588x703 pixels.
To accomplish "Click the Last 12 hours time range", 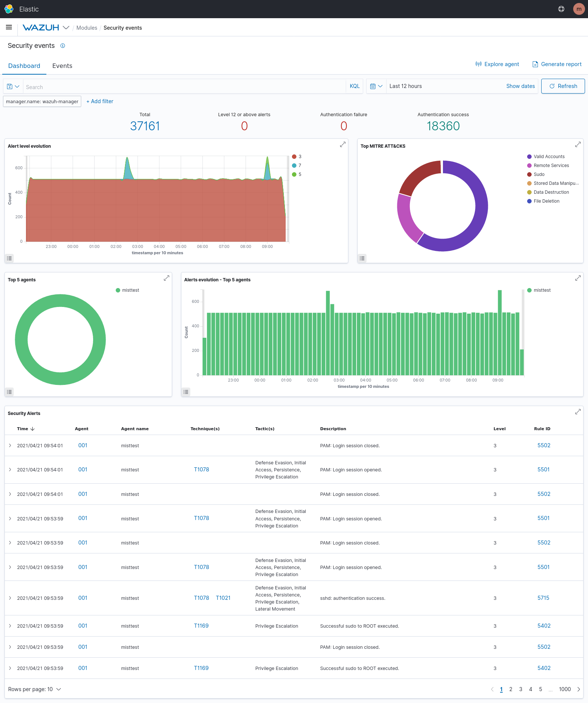I will click(405, 86).
